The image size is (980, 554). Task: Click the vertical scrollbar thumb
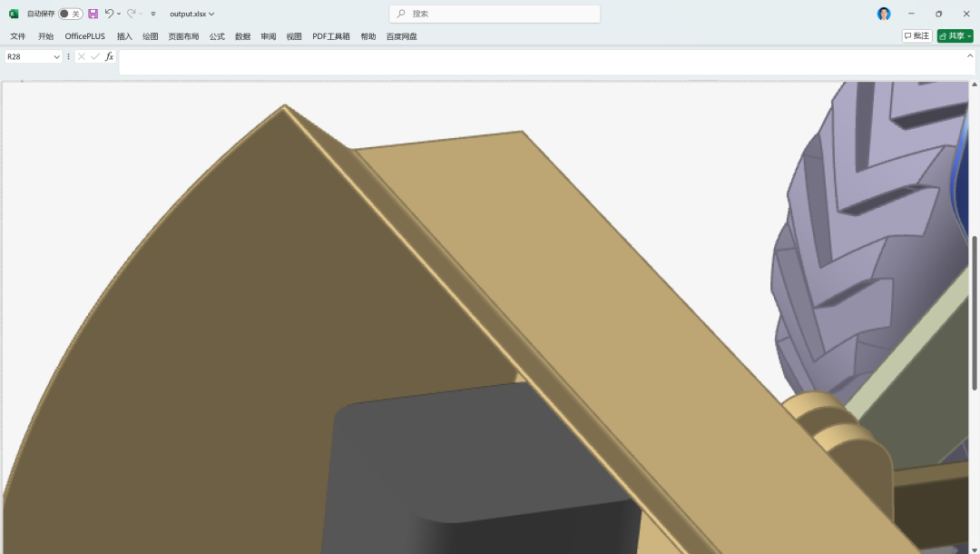coord(975,313)
